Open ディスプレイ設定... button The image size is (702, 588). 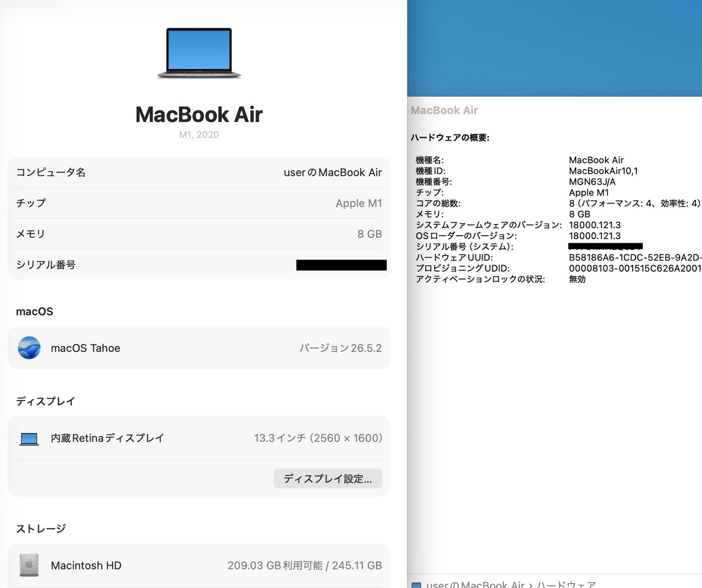[328, 479]
